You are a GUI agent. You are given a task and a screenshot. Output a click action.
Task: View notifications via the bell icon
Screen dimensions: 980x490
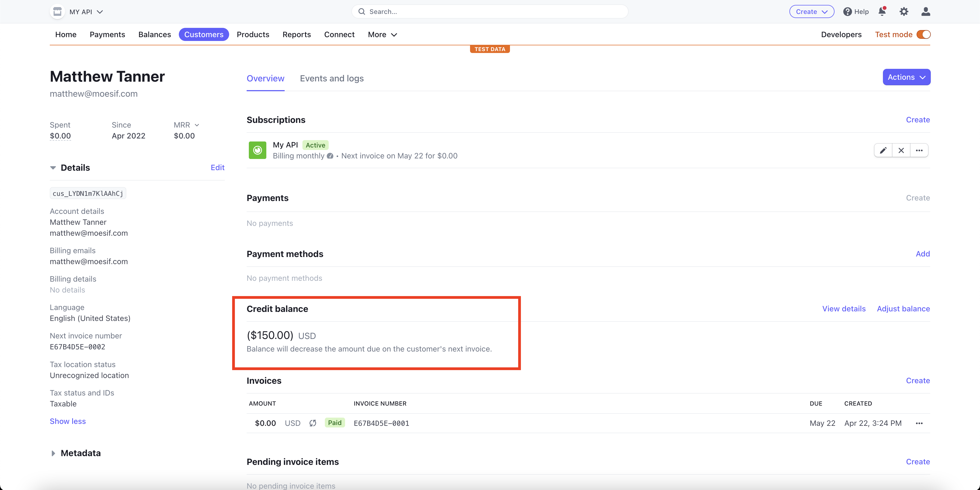pos(882,11)
